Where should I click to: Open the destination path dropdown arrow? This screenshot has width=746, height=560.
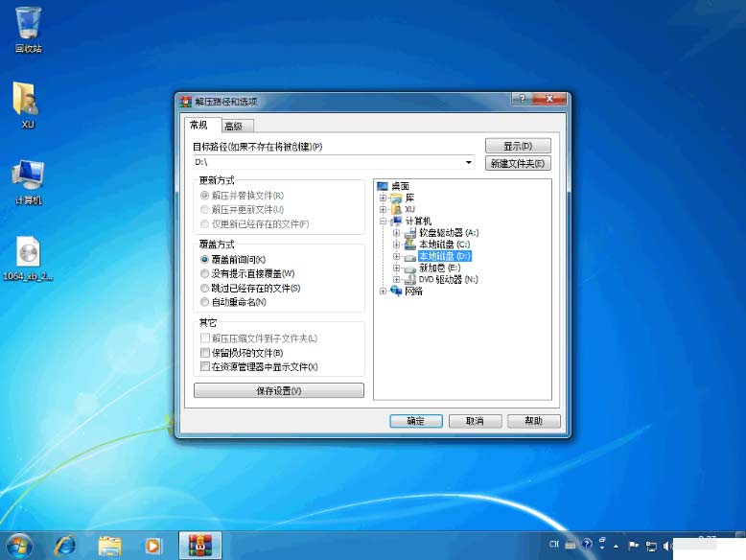click(x=469, y=162)
